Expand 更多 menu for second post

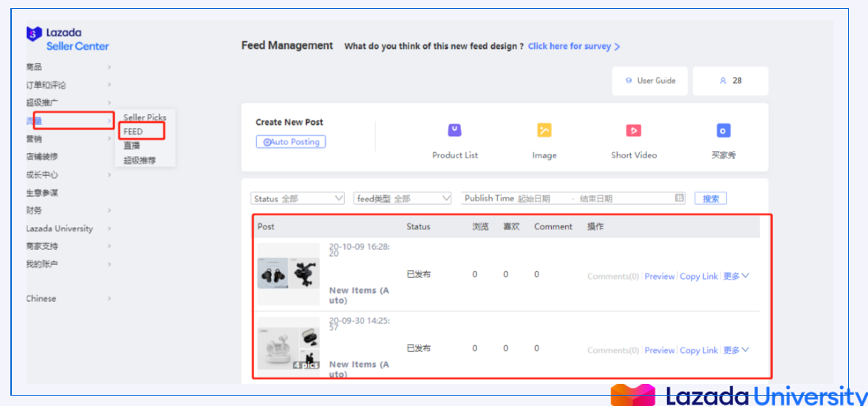[x=736, y=350]
